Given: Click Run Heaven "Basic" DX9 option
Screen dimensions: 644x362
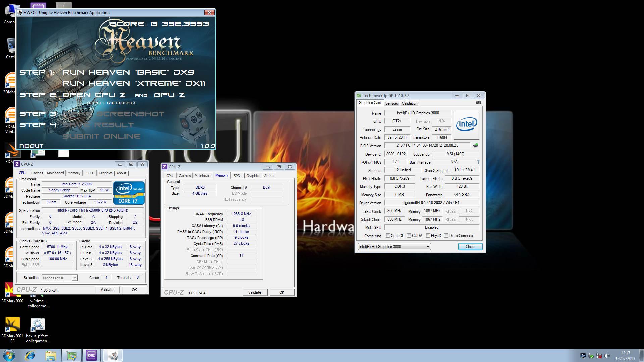Looking at the screenshot, I should point(128,72).
